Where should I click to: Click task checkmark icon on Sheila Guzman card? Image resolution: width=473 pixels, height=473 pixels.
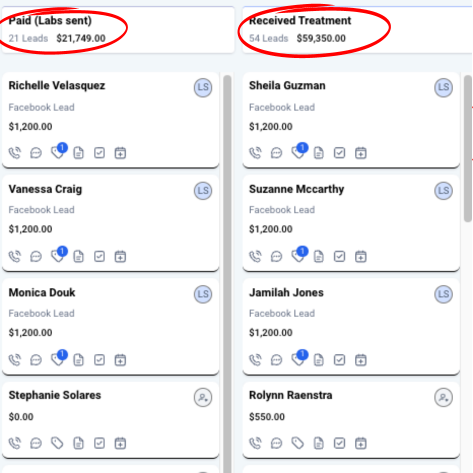[339, 153]
